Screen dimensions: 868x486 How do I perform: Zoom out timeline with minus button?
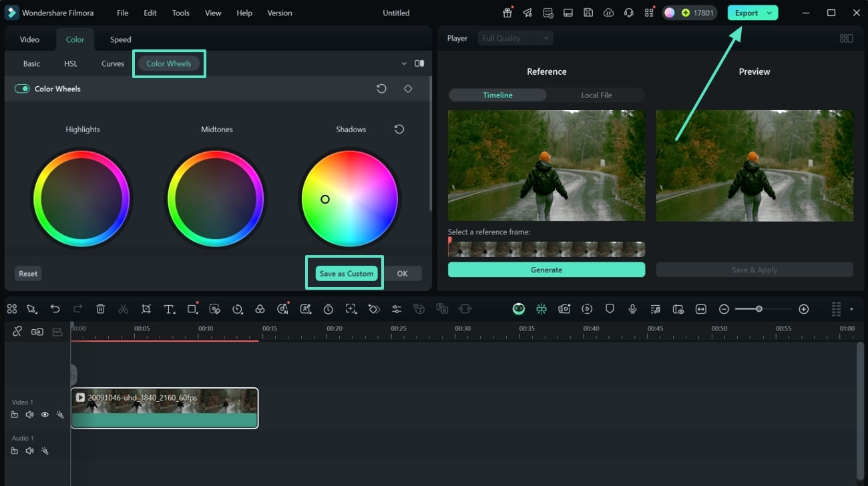(x=724, y=309)
